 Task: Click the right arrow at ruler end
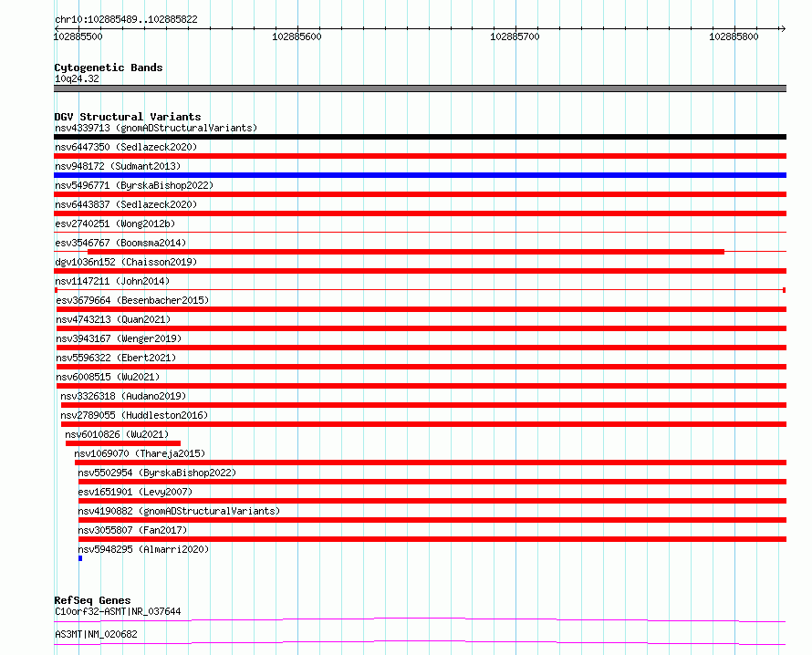pos(783,28)
